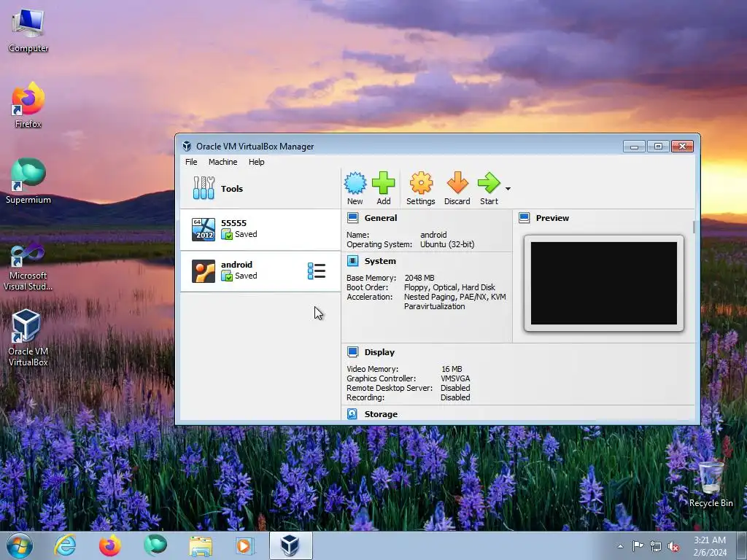Viewport: 747px width, 560px height.
Task: Click the Storage section disk icon
Action: pyautogui.click(x=352, y=414)
